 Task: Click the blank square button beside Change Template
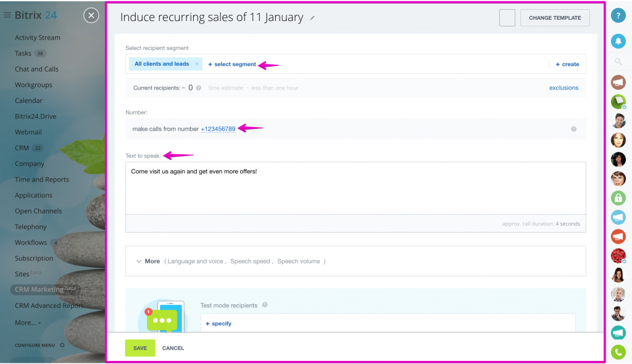coord(507,18)
